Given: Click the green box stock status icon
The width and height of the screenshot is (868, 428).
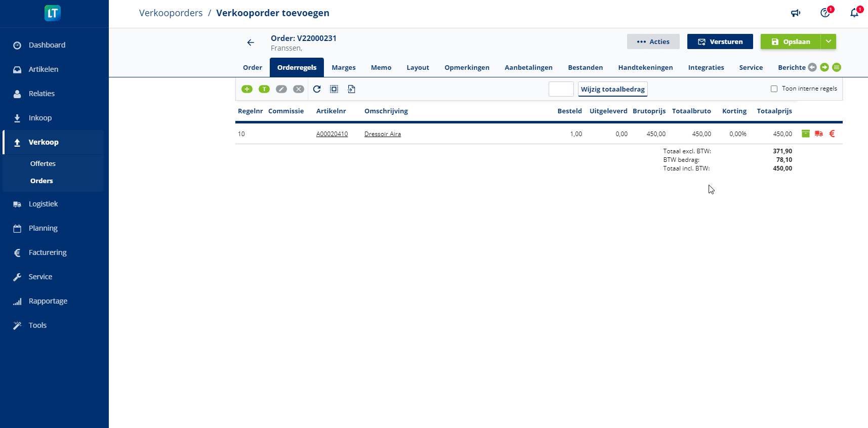Looking at the screenshot, I should (806, 134).
